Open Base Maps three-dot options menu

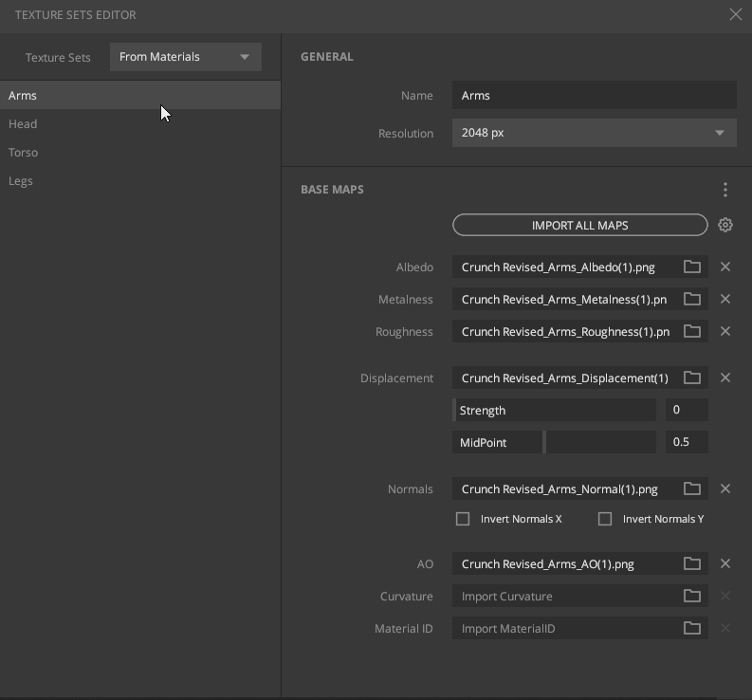click(725, 190)
